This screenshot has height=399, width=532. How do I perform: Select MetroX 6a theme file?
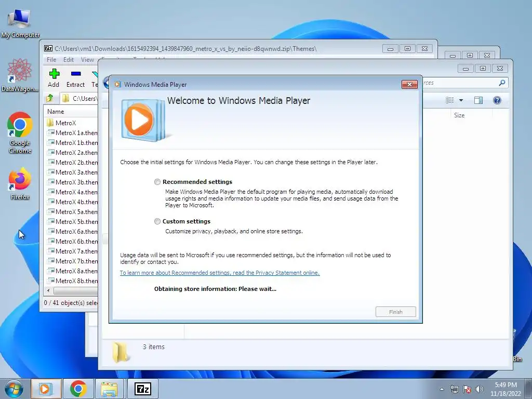(x=72, y=231)
